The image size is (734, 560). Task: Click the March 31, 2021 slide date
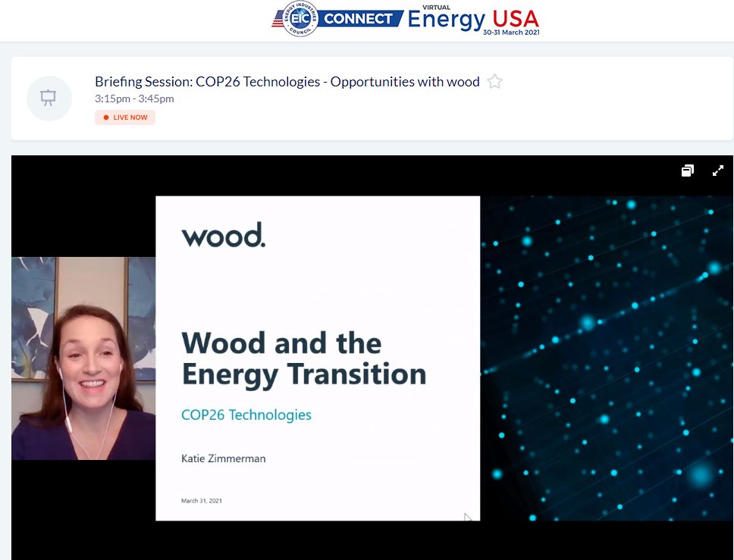(201, 501)
